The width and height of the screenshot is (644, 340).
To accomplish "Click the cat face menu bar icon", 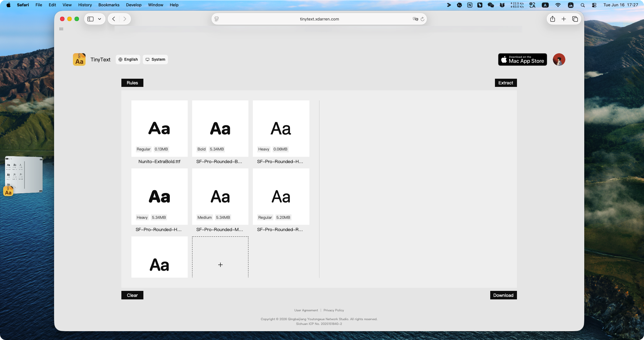I will tap(502, 5).
